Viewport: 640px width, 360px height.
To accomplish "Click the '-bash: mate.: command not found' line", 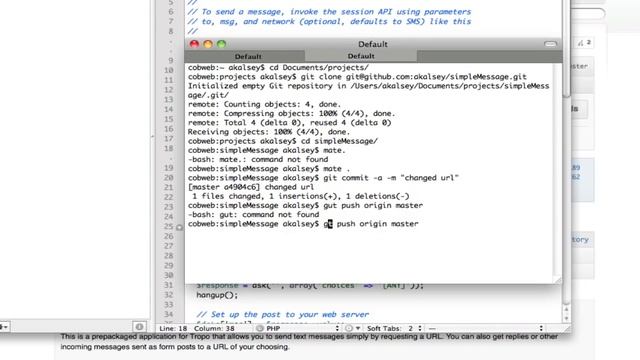I will coord(258,159).
